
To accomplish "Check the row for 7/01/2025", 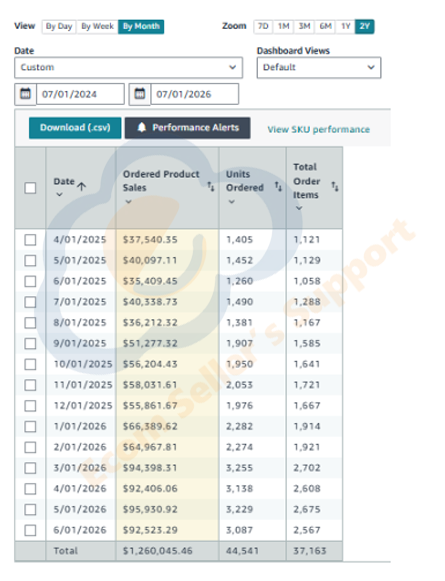I will [x=30, y=302].
